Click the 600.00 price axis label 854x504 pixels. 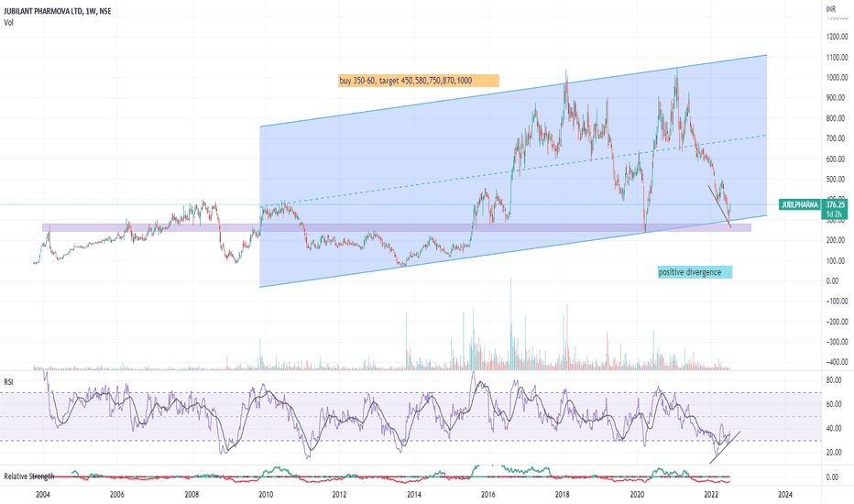point(838,159)
